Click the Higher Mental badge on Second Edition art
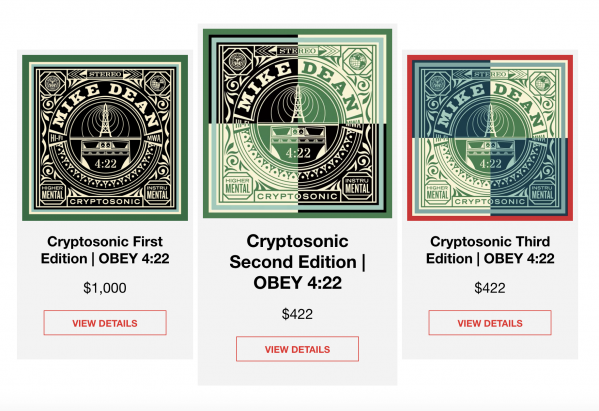Screen dimensions: 599x411 [x=238, y=186]
